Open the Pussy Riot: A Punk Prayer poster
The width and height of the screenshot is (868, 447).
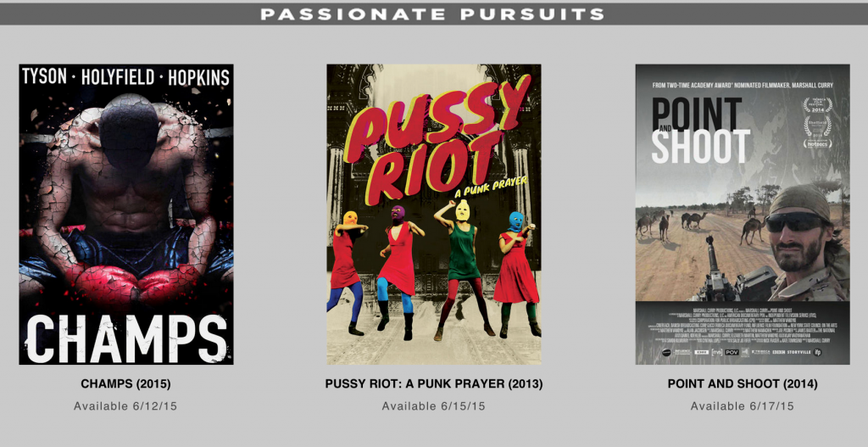434,215
